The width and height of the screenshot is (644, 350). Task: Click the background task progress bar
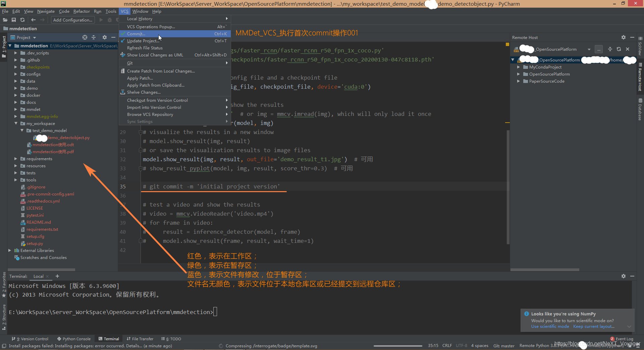click(x=398, y=346)
